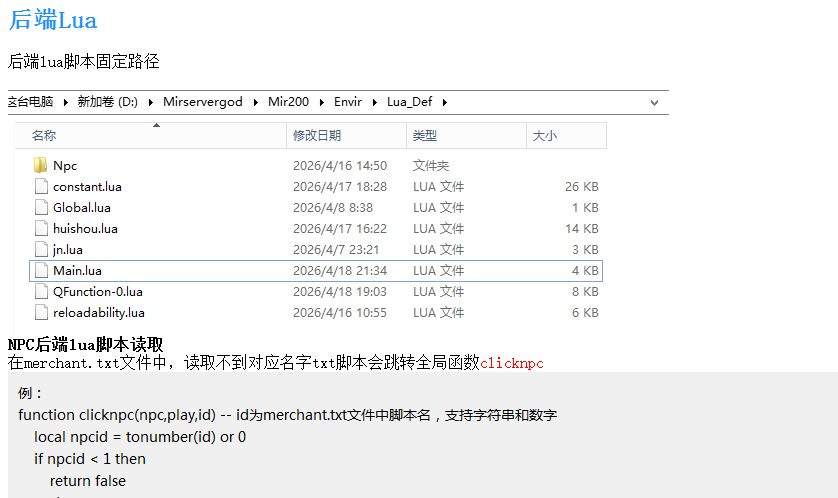Click date 2026/4/17 16:22

click(340, 229)
